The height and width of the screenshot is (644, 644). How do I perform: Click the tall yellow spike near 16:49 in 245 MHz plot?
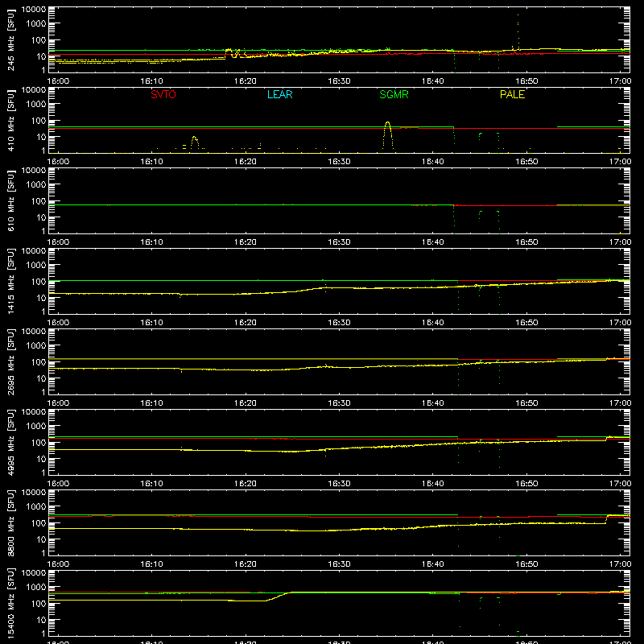(518, 31)
